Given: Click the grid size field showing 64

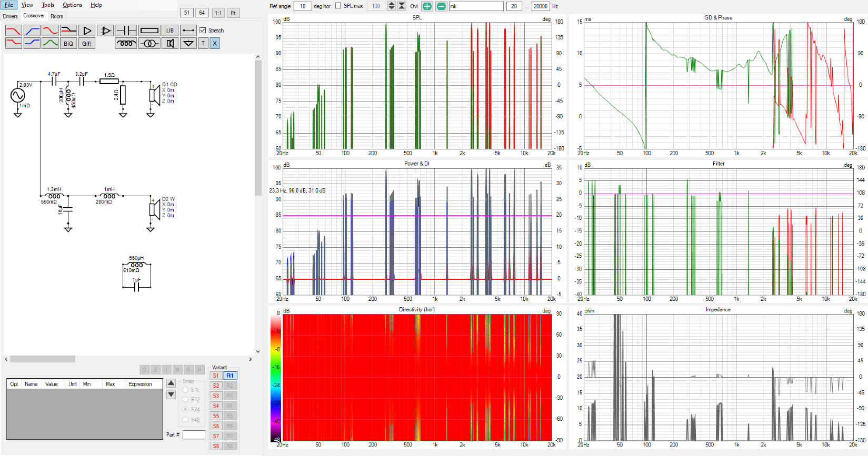Looking at the screenshot, I should (x=202, y=13).
